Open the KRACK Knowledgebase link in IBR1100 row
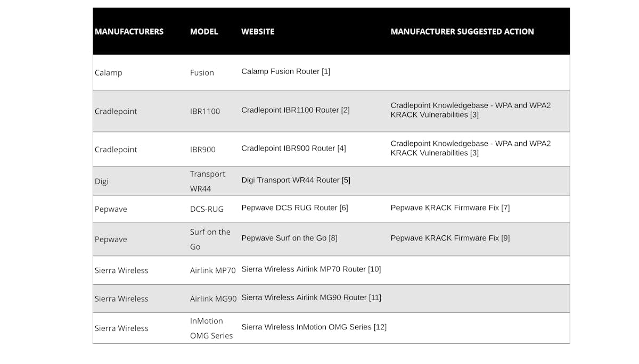639x364 pixels. pyautogui.click(x=471, y=110)
